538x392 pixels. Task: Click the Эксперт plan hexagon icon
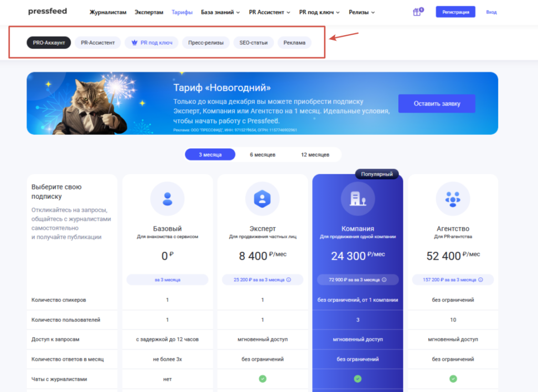(263, 199)
